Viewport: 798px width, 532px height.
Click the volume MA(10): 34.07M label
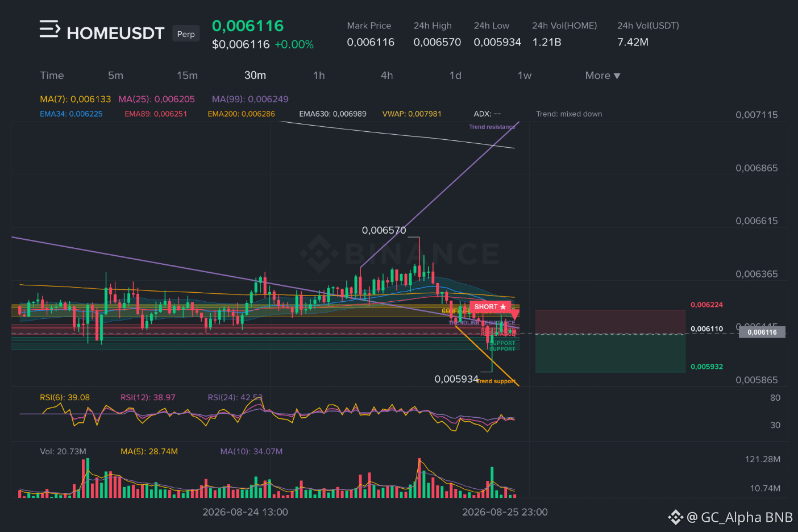(x=251, y=451)
